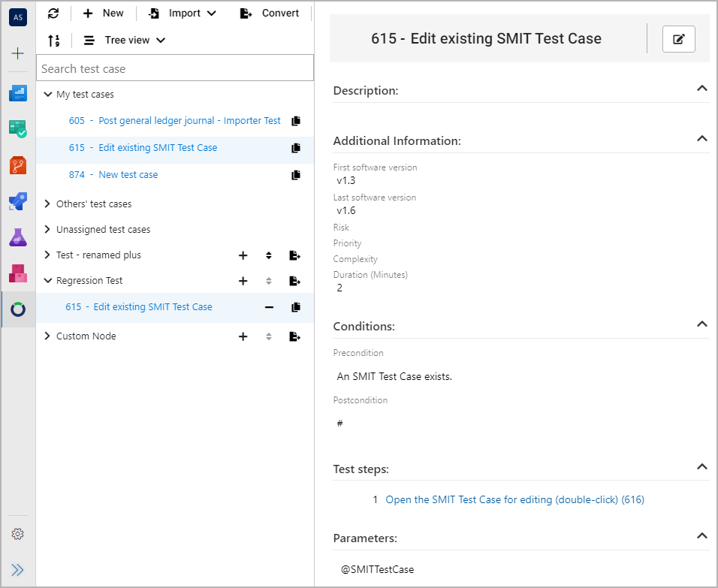This screenshot has height=588, width=718.
Task: Expand the Others' test cases node
Action: (x=48, y=204)
